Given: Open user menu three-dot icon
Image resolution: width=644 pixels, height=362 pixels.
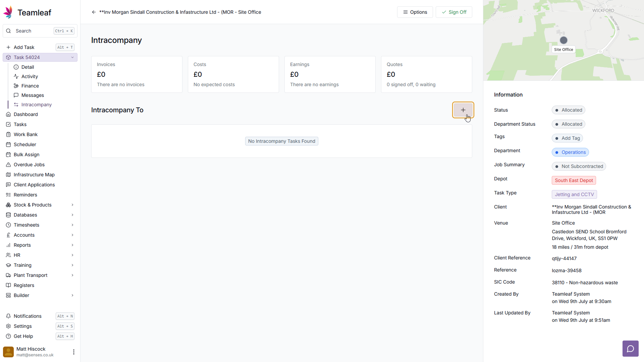Looking at the screenshot, I should (74, 352).
